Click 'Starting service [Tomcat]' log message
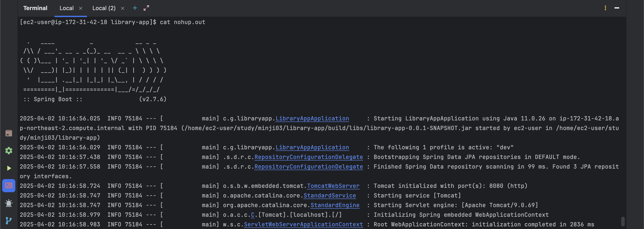The image size is (644, 229). pyautogui.click(x=417, y=196)
